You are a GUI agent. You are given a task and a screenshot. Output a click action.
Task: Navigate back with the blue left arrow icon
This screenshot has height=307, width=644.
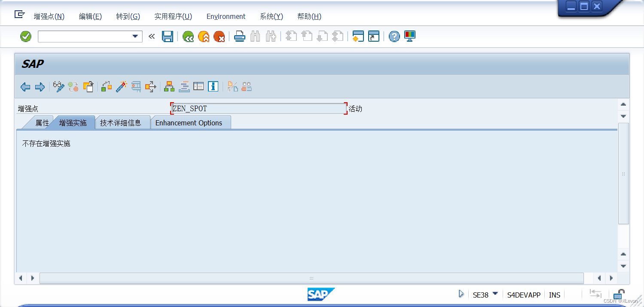(x=25, y=87)
